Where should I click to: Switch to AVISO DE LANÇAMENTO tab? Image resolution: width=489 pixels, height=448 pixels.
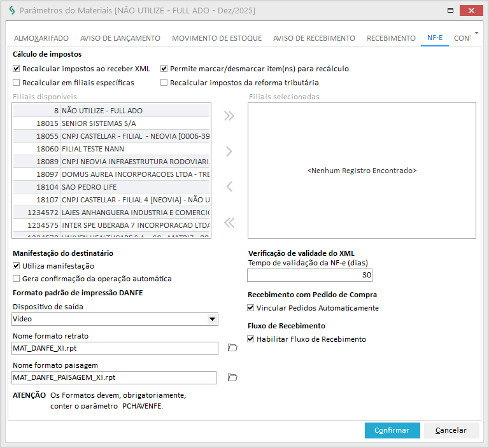[120, 38]
